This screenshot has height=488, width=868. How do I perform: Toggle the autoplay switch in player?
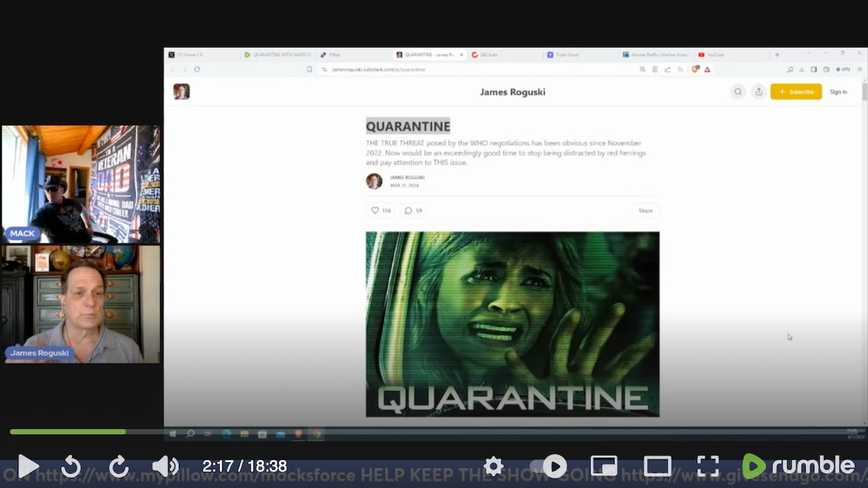549,466
